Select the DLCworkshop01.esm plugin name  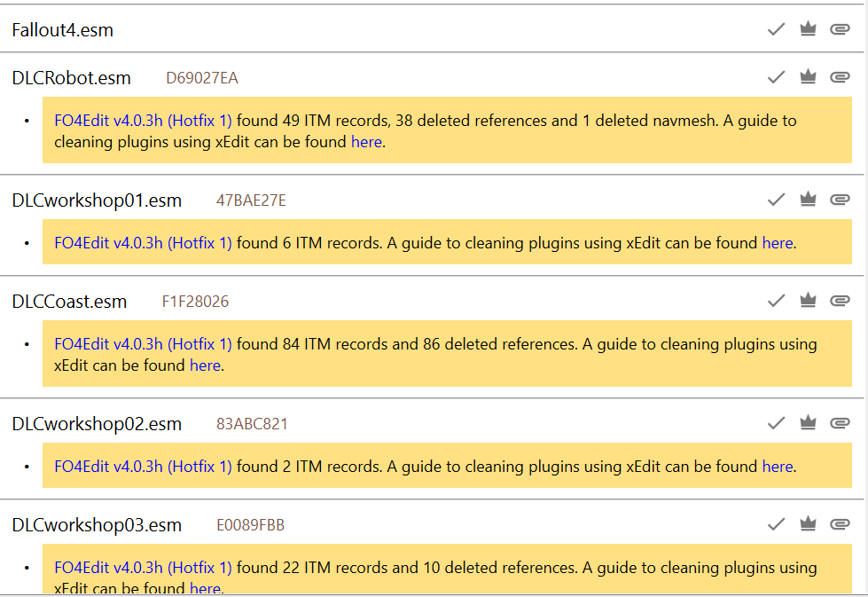tap(97, 200)
